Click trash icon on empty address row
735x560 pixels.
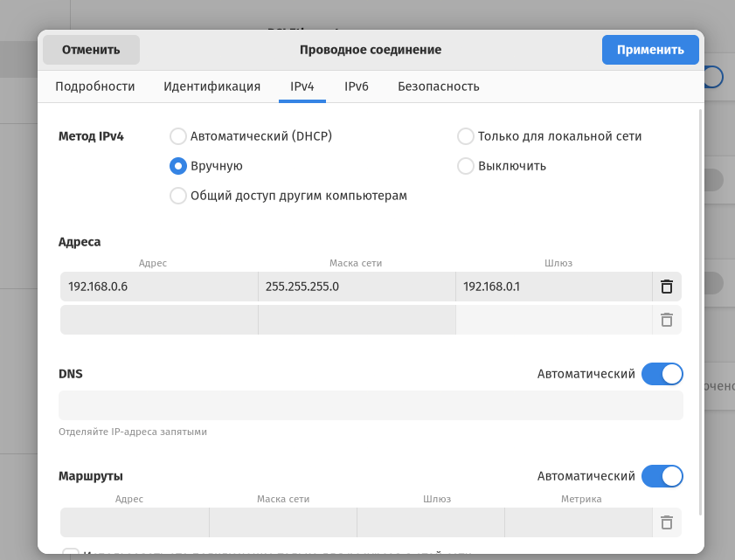click(x=666, y=320)
